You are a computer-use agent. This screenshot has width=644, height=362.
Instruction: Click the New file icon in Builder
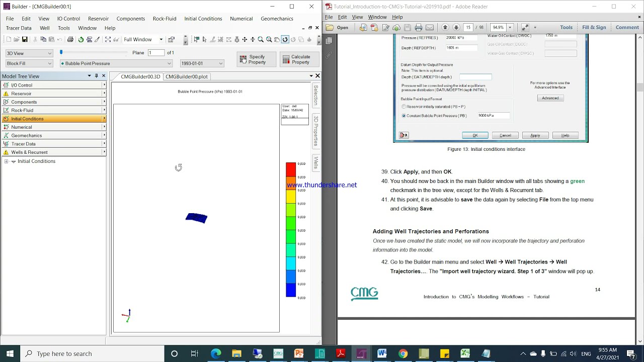(x=9, y=39)
